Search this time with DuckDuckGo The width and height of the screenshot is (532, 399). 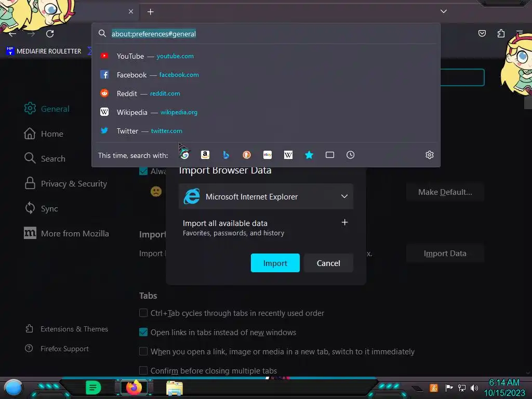click(x=247, y=155)
